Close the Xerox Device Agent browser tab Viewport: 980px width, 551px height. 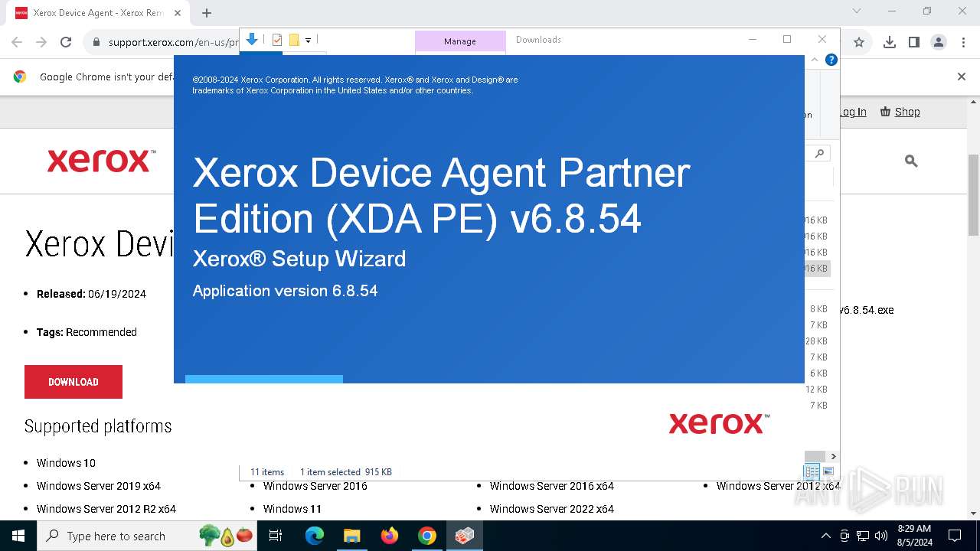(x=178, y=13)
